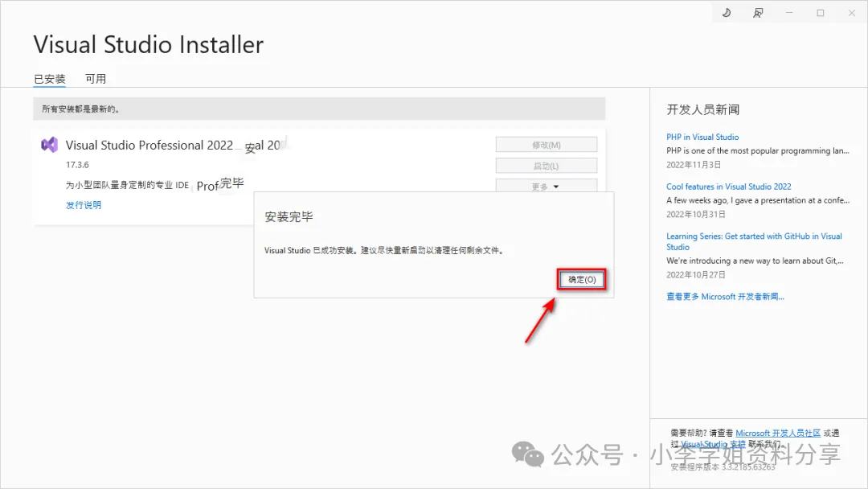Click the Visual Studio Installer title
868x489 pixels.
pos(149,45)
